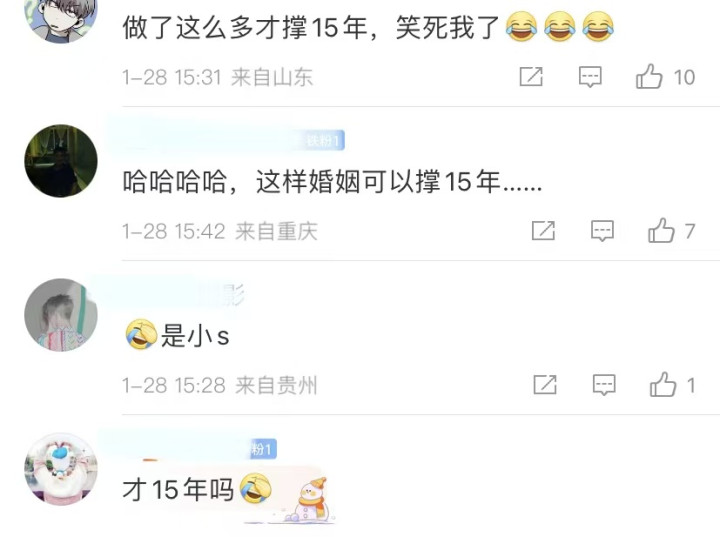Reply to the comment from 贵州
Viewport: 720px width, 537px height.
pyautogui.click(x=604, y=385)
